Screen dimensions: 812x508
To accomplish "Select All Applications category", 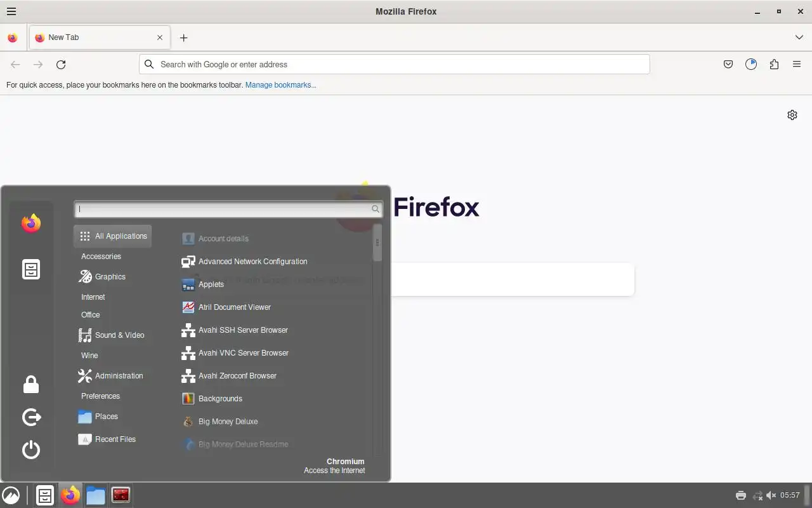I will 113,236.
